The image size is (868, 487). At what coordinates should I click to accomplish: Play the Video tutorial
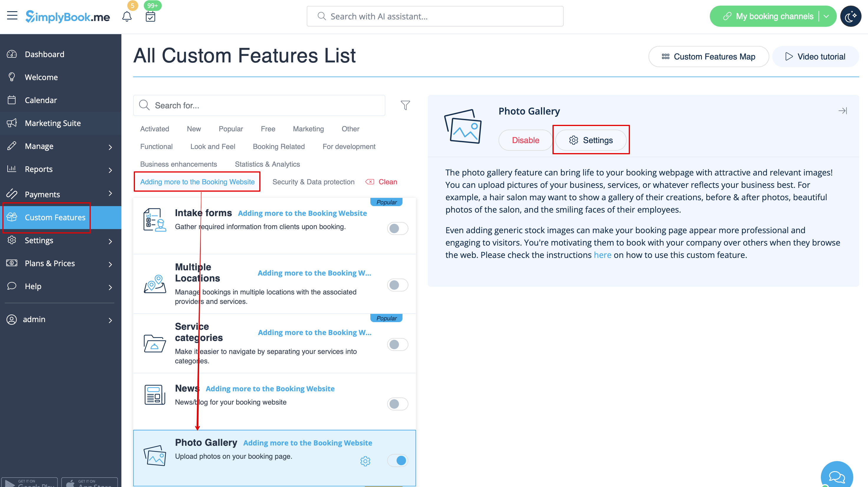[815, 57]
